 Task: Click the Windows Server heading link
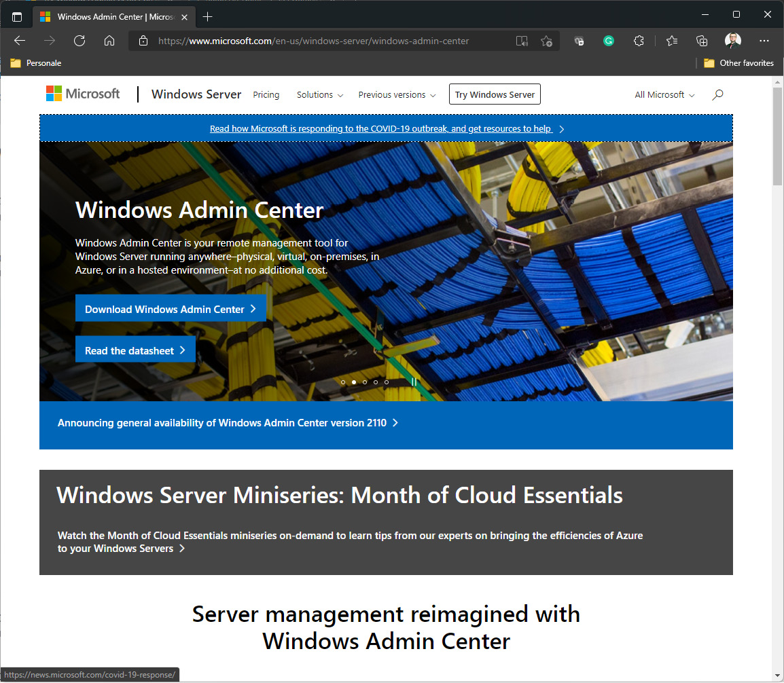[x=196, y=94]
